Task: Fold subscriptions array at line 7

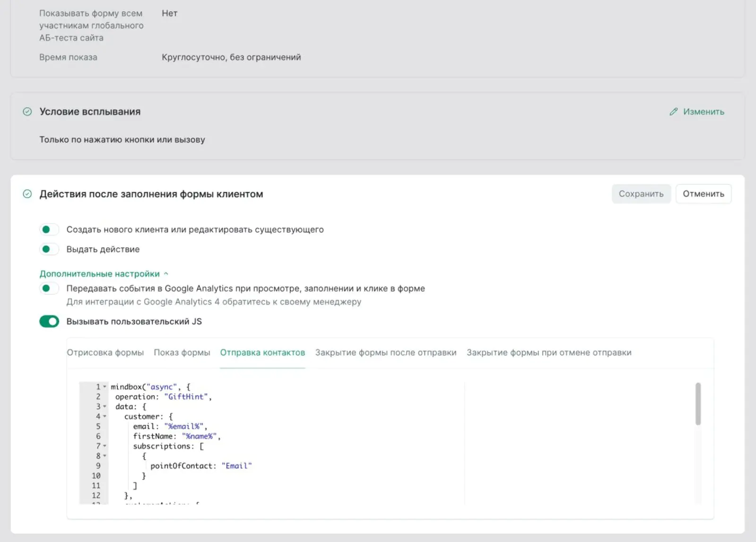Action: pyautogui.click(x=104, y=447)
